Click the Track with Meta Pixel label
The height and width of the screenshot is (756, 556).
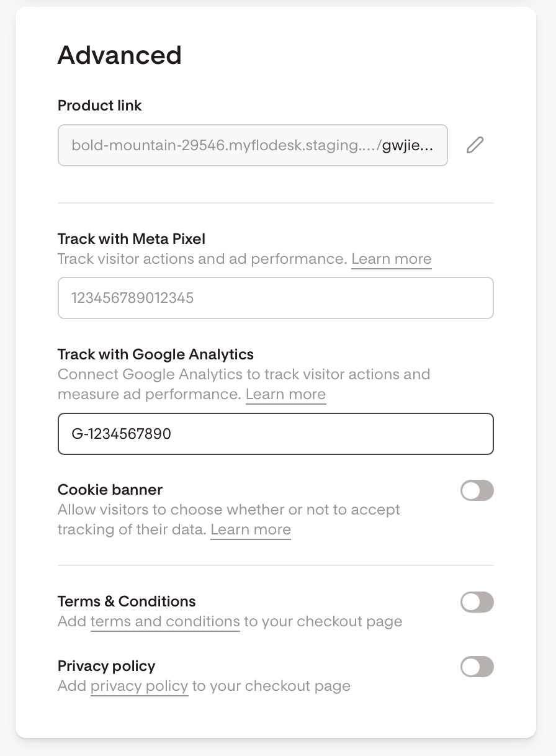(x=132, y=239)
